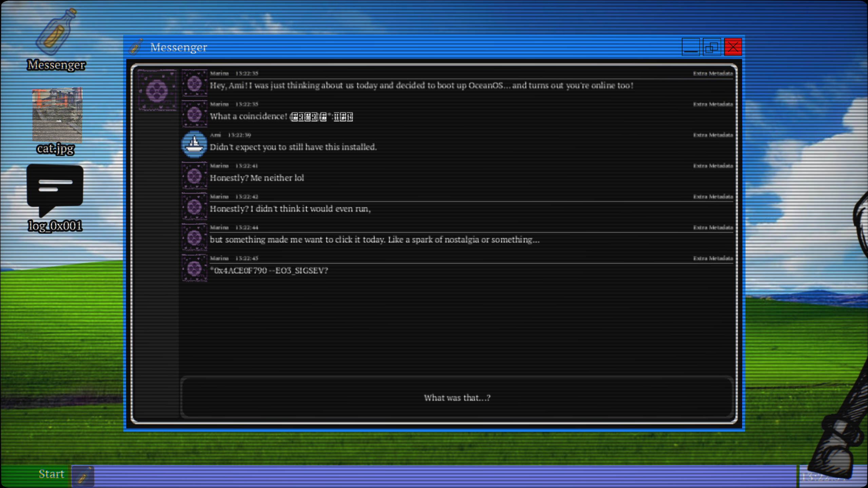Click Marina's avatar beside the first message

pyautogui.click(x=194, y=83)
